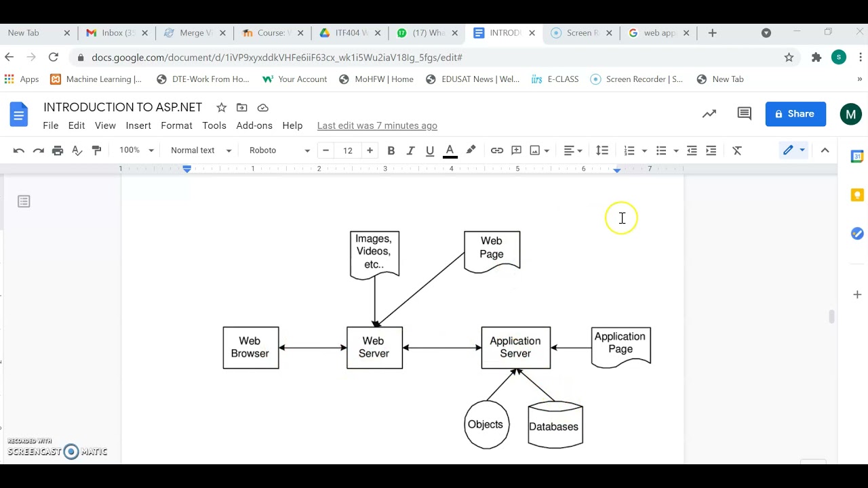Open the text color picker

450,150
